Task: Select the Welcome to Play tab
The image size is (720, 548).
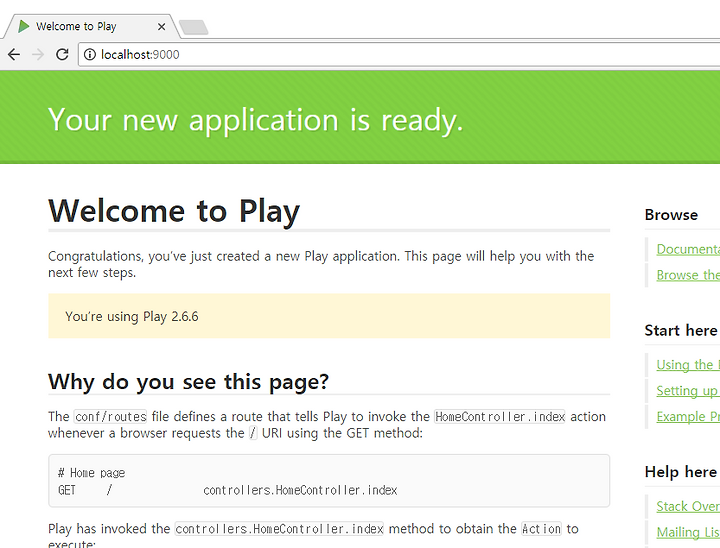Action: (90, 26)
